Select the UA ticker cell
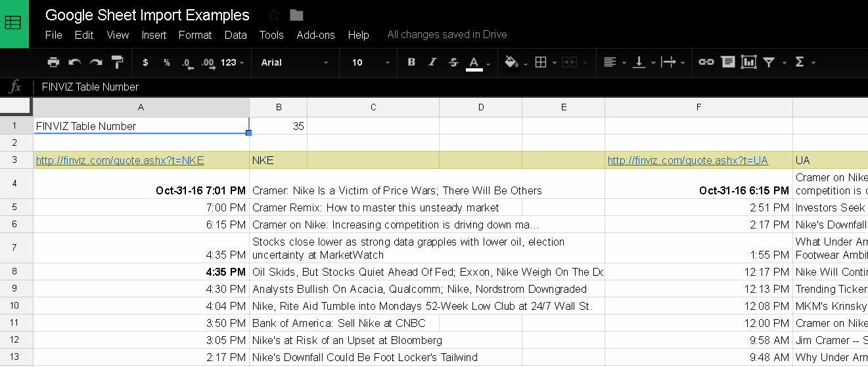 [831, 160]
